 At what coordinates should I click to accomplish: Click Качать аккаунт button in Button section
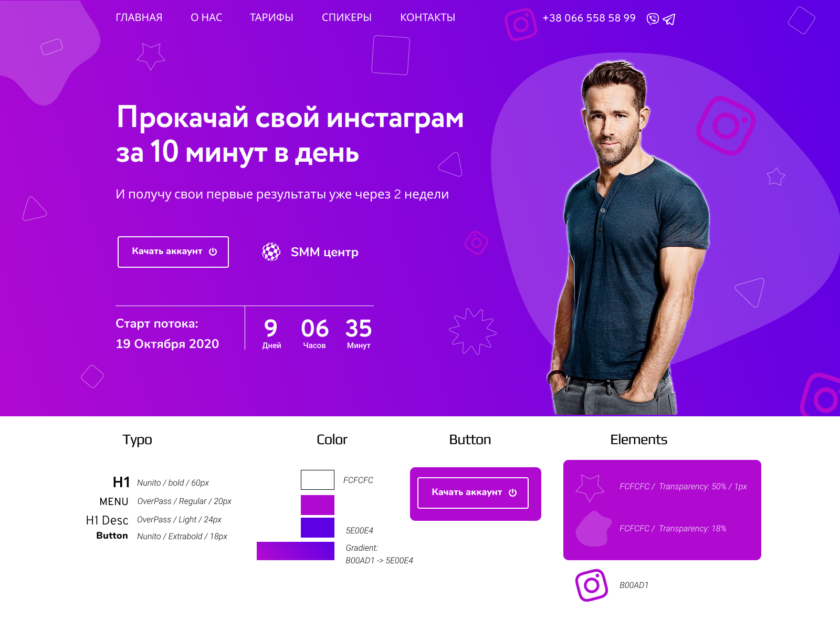pyautogui.click(x=473, y=493)
